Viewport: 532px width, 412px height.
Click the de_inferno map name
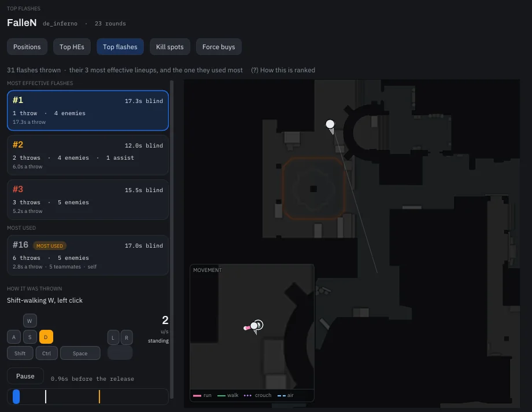click(60, 24)
